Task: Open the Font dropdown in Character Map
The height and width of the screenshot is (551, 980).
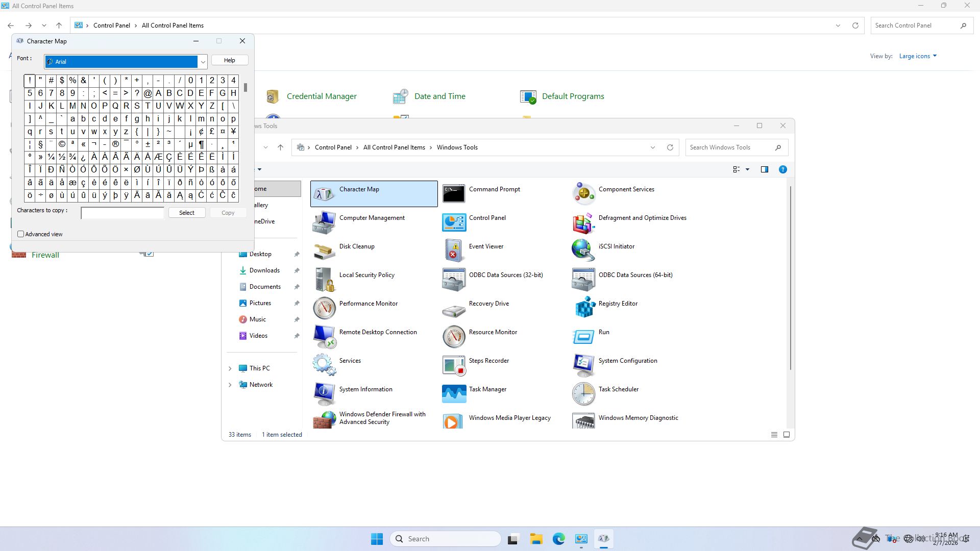Action: point(203,62)
